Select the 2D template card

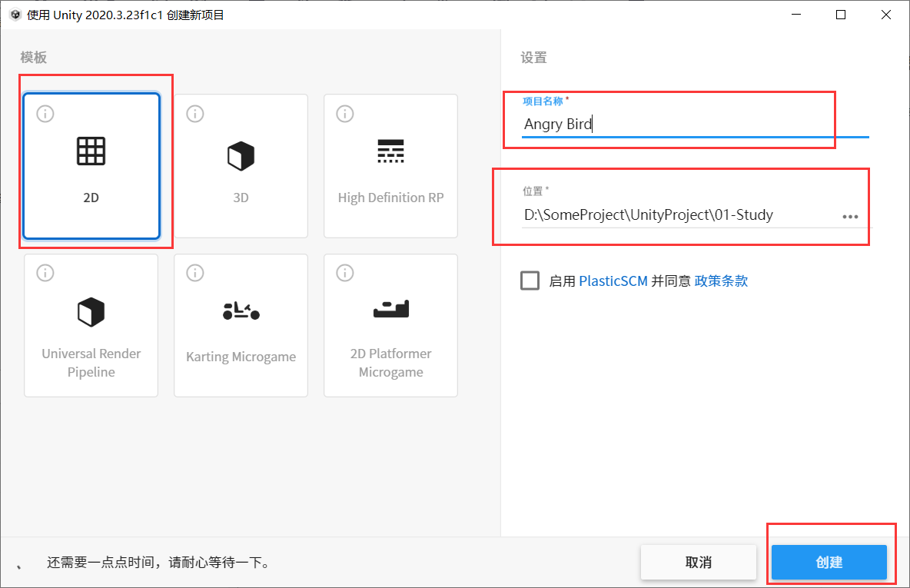coord(91,166)
